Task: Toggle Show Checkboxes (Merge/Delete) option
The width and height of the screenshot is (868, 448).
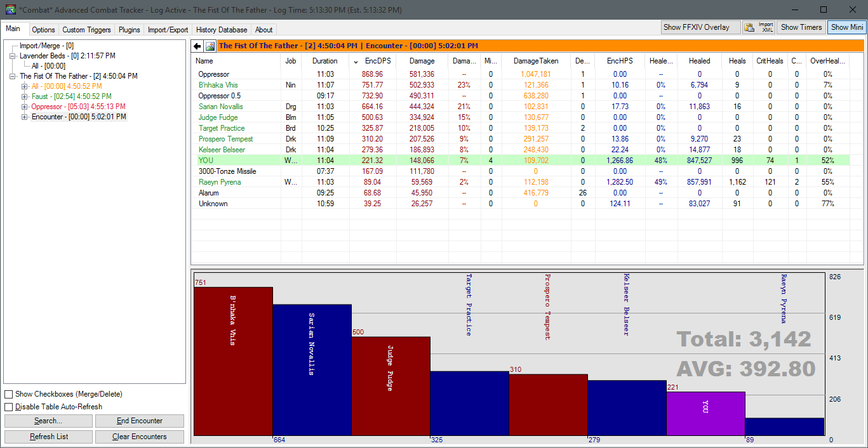Action: tap(9, 395)
